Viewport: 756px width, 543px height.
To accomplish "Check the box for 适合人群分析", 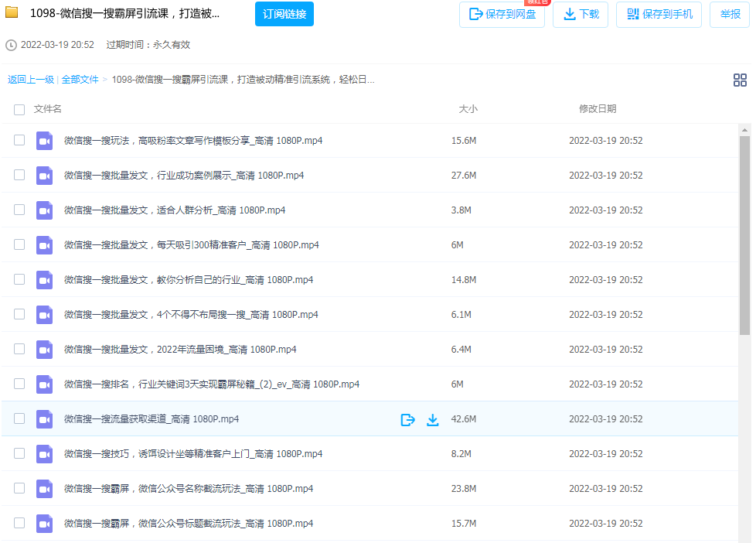I will tap(19, 210).
